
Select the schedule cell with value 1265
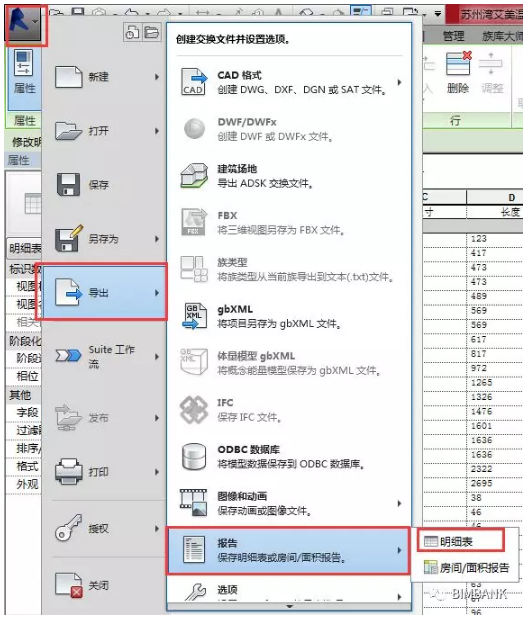point(495,383)
